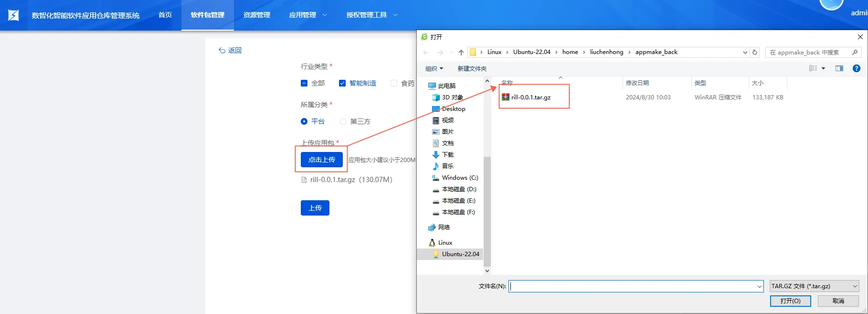
Task: Expand the 授权管理工具 menu
Action: coord(372,15)
